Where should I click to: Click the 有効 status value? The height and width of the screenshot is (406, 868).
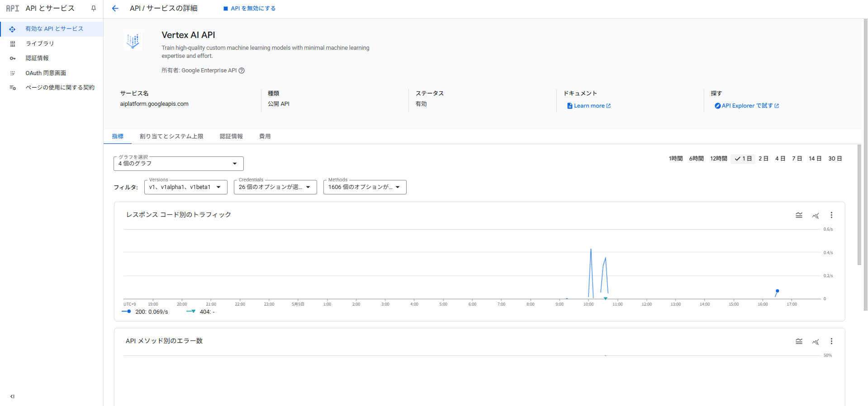(421, 104)
